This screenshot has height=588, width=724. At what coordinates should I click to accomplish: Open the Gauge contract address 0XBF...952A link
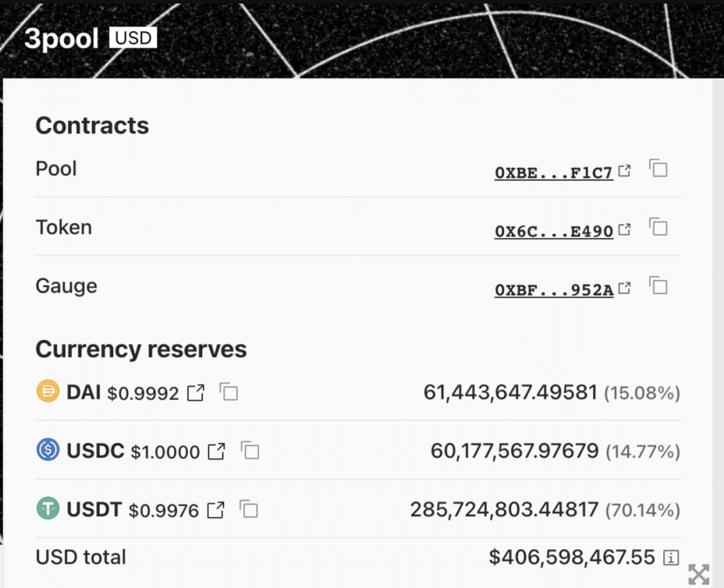pyautogui.click(x=554, y=290)
